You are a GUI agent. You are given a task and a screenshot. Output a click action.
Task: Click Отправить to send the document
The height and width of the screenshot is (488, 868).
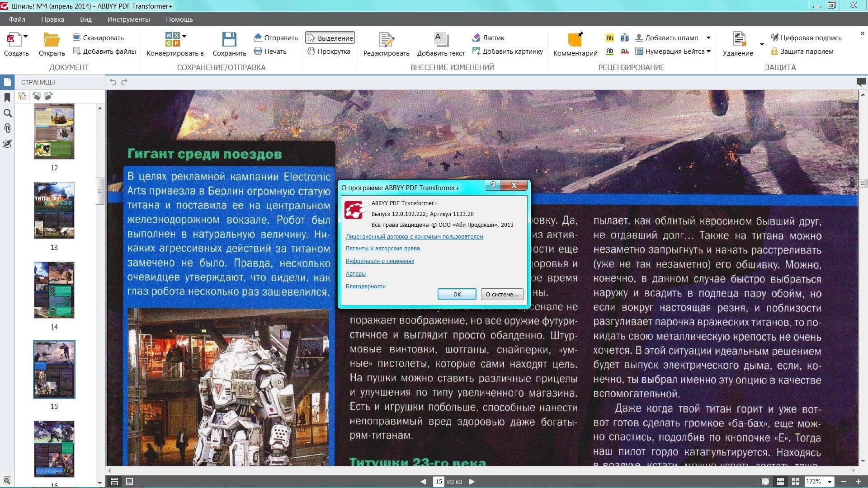click(276, 38)
